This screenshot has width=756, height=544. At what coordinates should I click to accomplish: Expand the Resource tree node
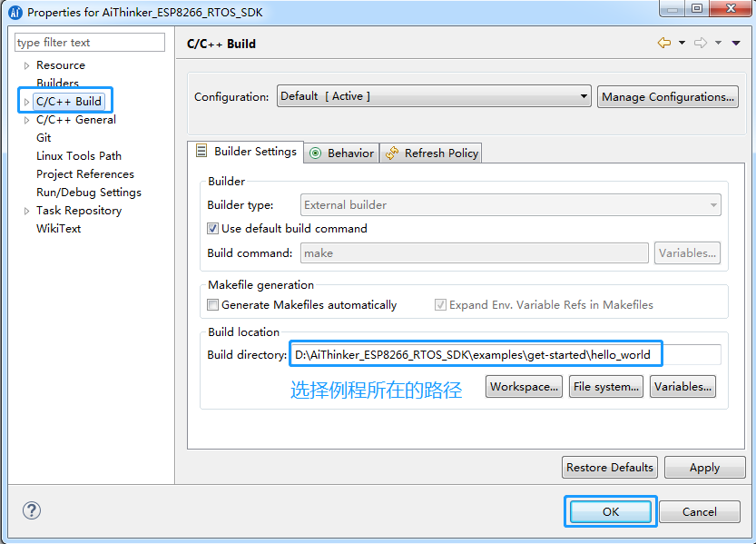coord(26,65)
